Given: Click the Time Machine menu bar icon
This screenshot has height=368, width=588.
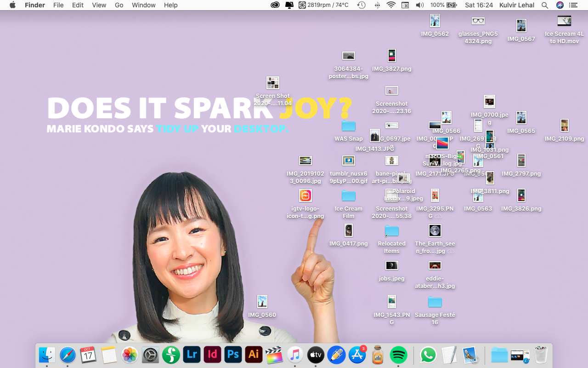Looking at the screenshot, I should click(362, 5).
